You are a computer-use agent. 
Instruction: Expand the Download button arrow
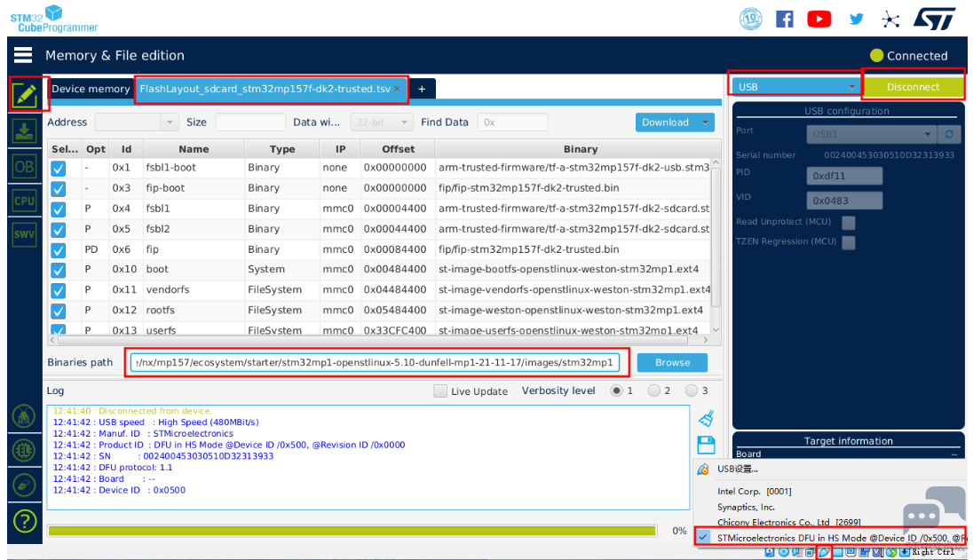pos(705,122)
